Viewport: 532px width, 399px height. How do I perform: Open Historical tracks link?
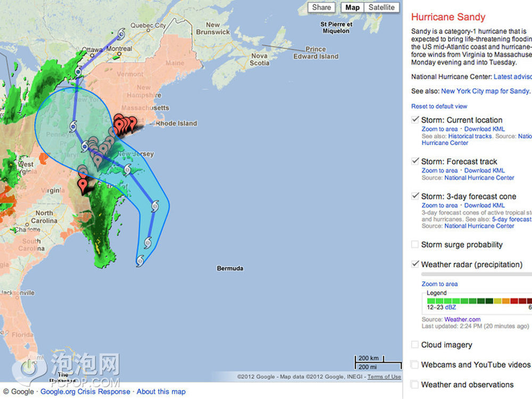click(x=470, y=136)
